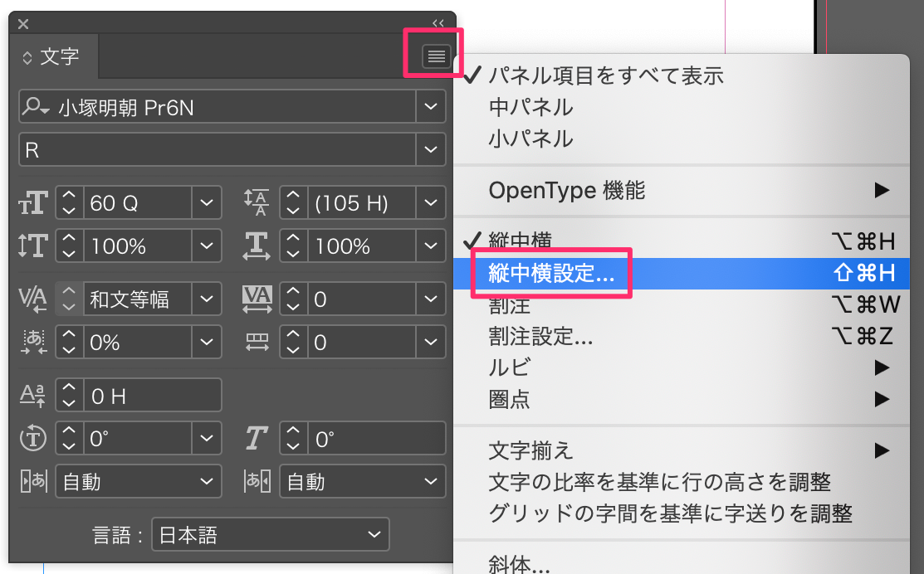Open horizontal scale dropdown arrow
This screenshot has width=924, height=574.
(431, 246)
